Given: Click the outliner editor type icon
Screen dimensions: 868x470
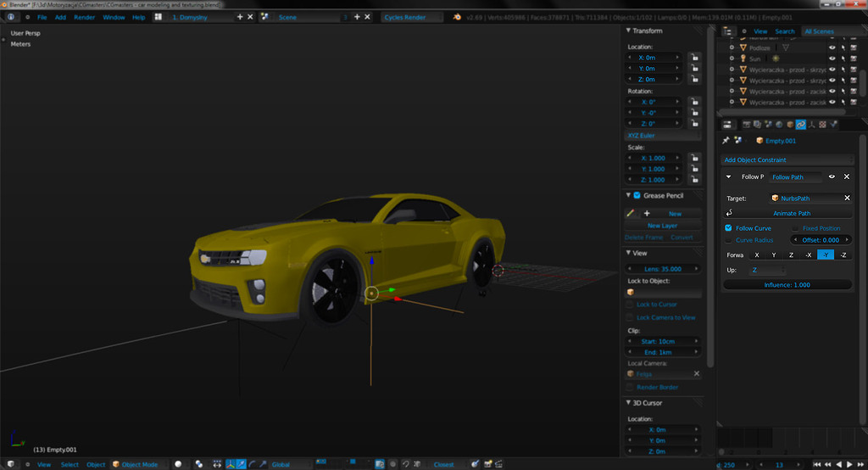Looking at the screenshot, I should tap(727, 31).
